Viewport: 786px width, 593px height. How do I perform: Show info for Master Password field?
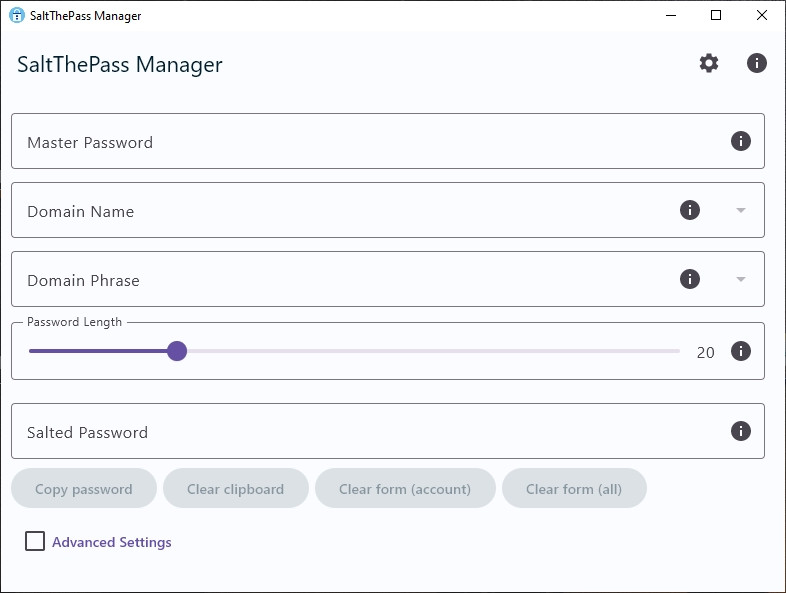point(740,141)
